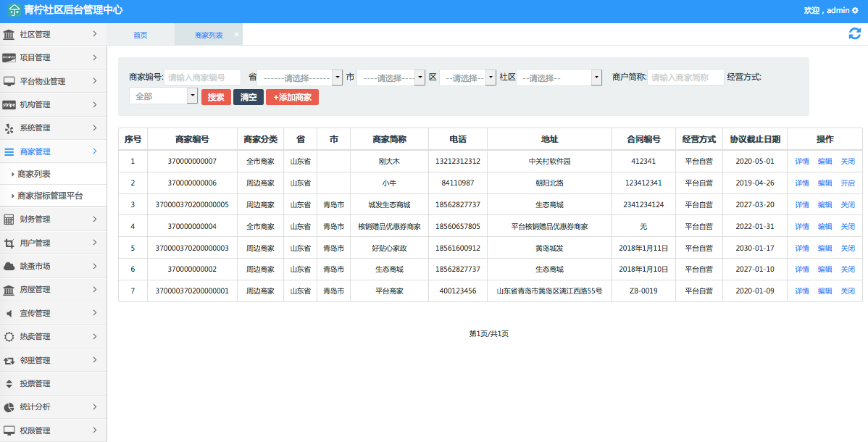Close the 商家列表 tab
This screenshot has width=868, height=442.
235,34
